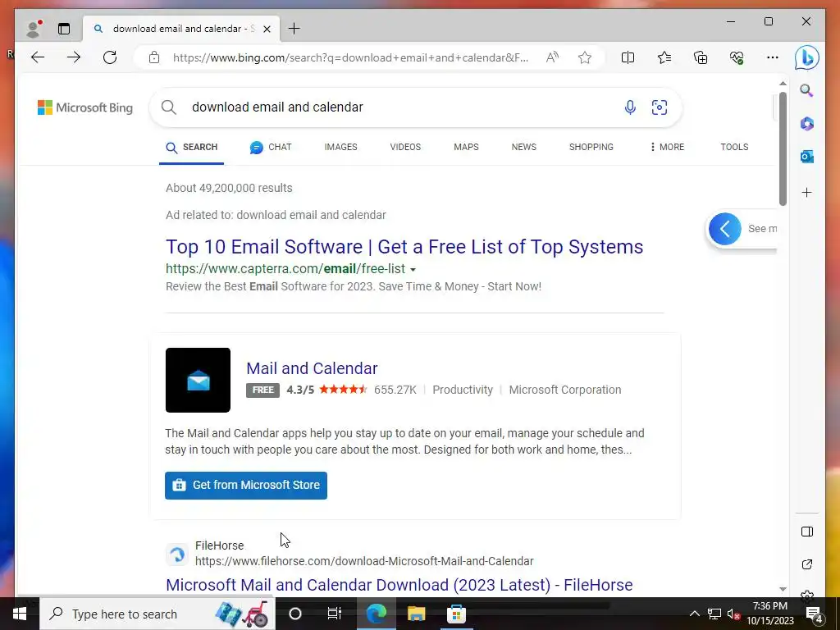Open Task View on taskbar
This screenshot has width=840, height=630.
point(335,614)
